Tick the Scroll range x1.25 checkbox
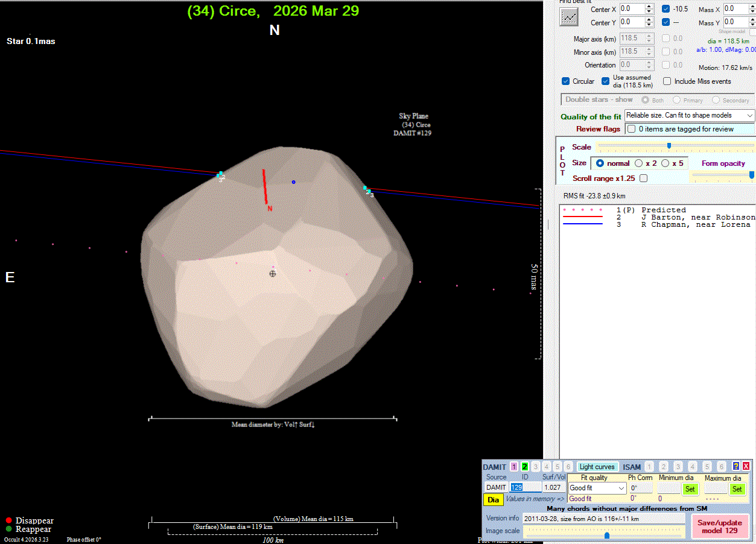 click(x=643, y=179)
